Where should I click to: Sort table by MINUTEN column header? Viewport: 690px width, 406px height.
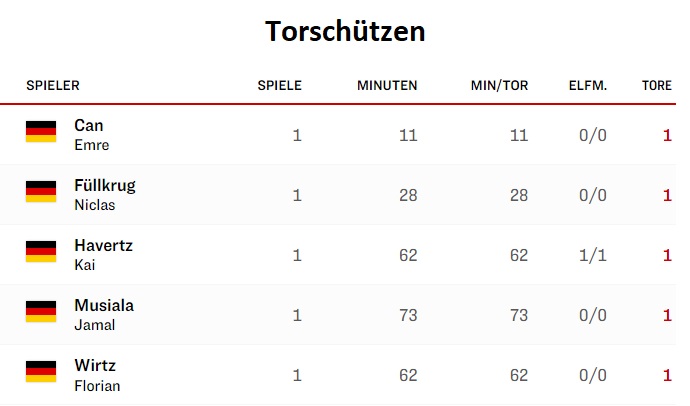(x=387, y=85)
